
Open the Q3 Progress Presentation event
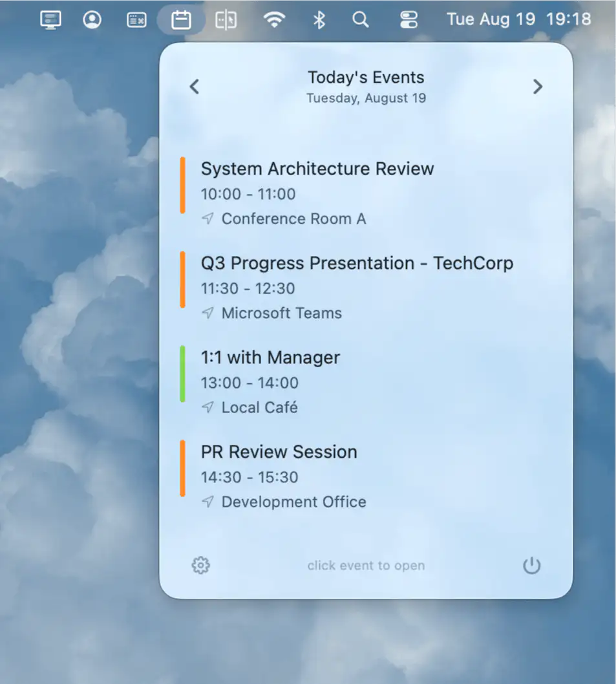click(357, 263)
